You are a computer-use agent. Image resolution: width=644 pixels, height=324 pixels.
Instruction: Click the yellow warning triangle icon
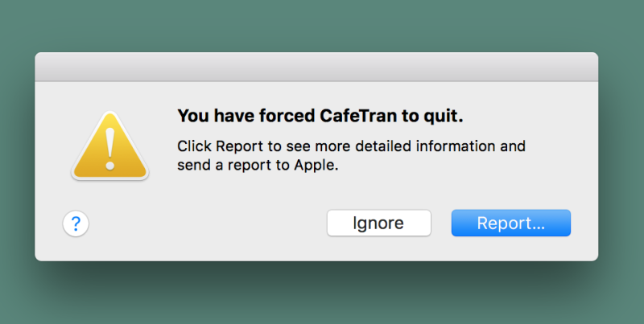110,146
